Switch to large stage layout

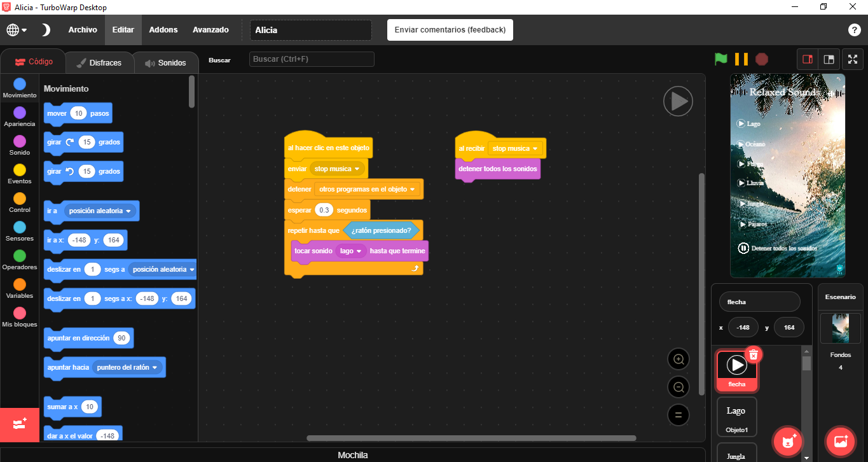tap(829, 59)
